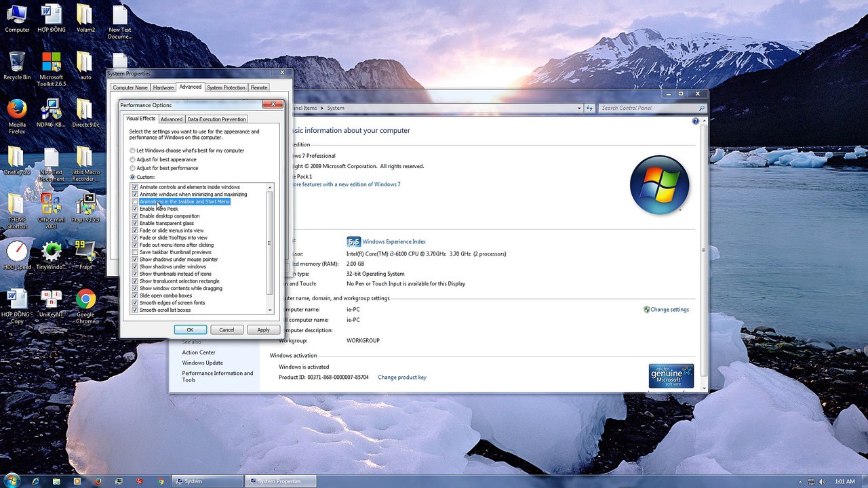Toggle Show shadows under mouse pointer
868x488 pixels.
[x=135, y=260]
